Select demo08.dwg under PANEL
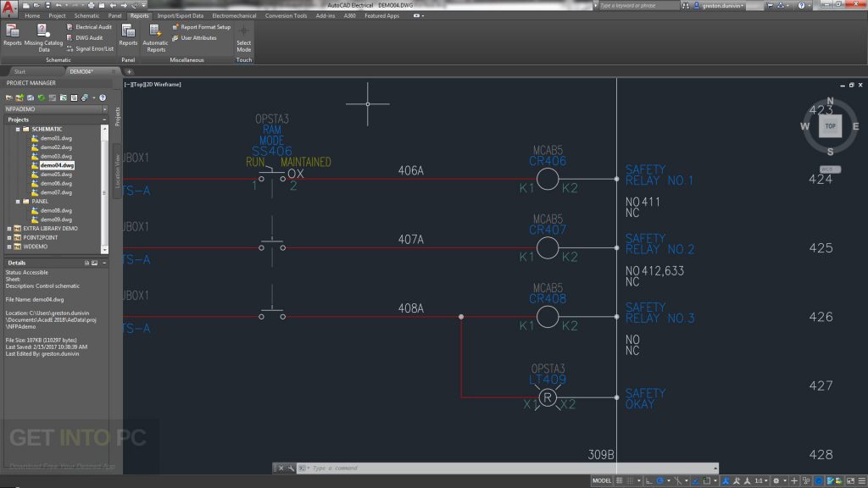Viewport: 868px width, 488px height. click(x=56, y=210)
